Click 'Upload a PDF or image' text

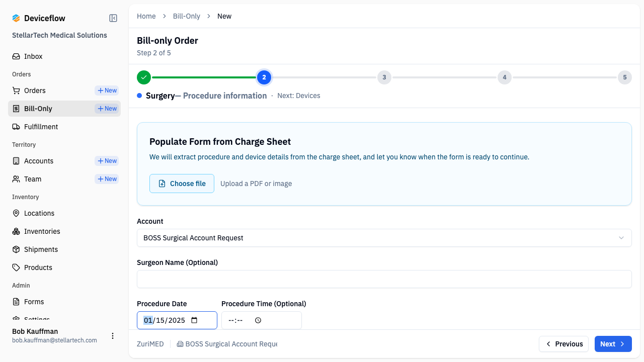pyautogui.click(x=256, y=184)
